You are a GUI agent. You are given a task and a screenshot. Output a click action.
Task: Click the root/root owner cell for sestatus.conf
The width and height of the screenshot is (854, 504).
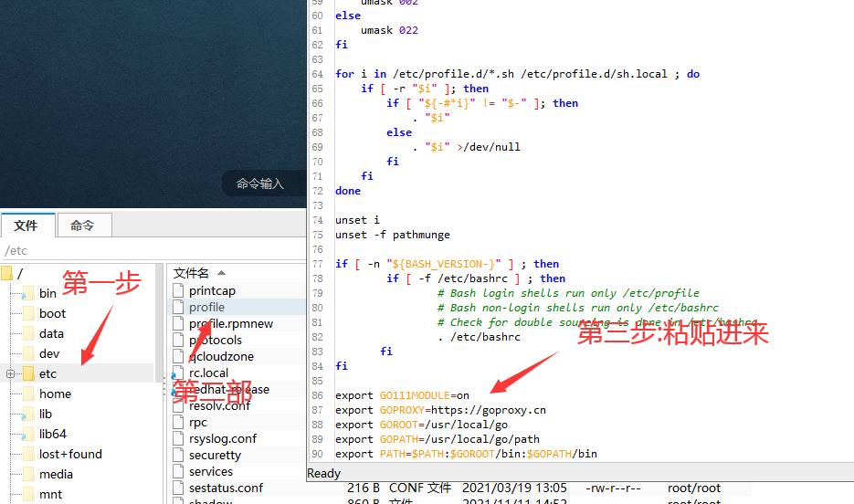(694, 488)
